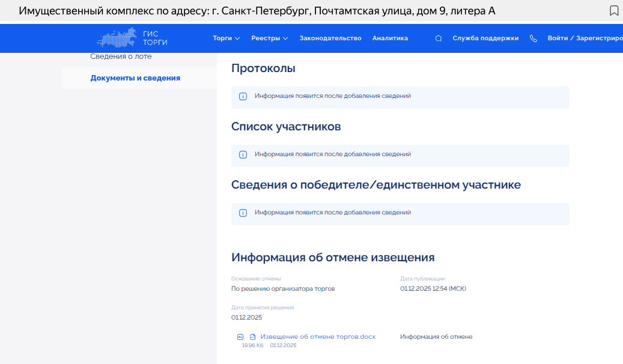Image resolution: width=623 pixels, height=364 pixels.
Task: Click the phone icon in header
Action: tap(533, 38)
